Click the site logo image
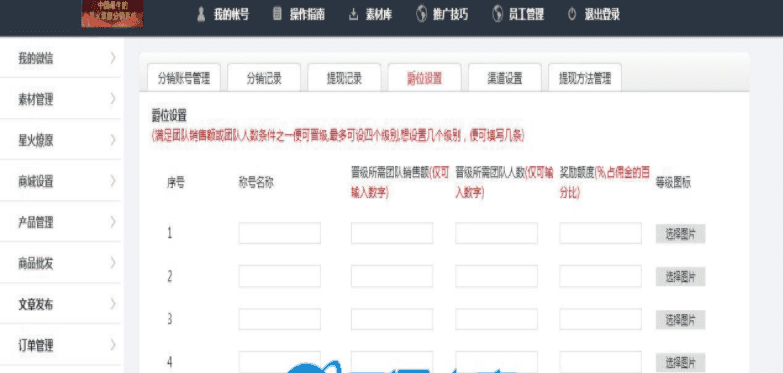 tap(112, 13)
